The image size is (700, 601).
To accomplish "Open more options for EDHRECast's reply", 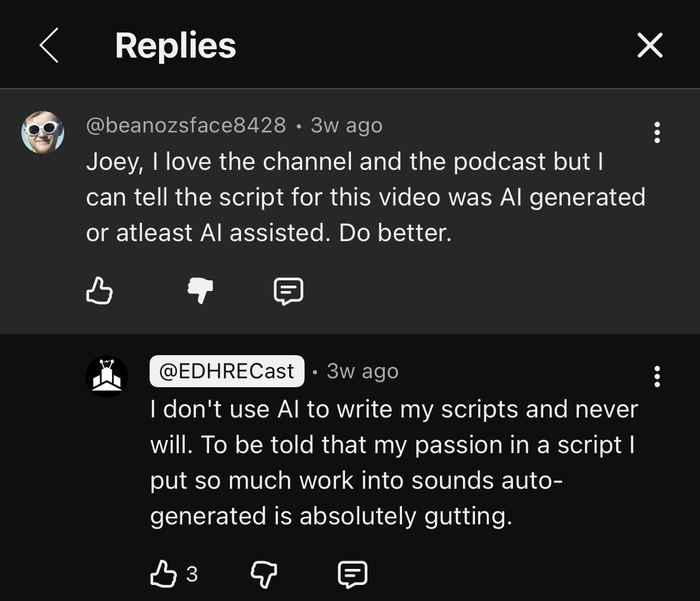I will coord(657,377).
